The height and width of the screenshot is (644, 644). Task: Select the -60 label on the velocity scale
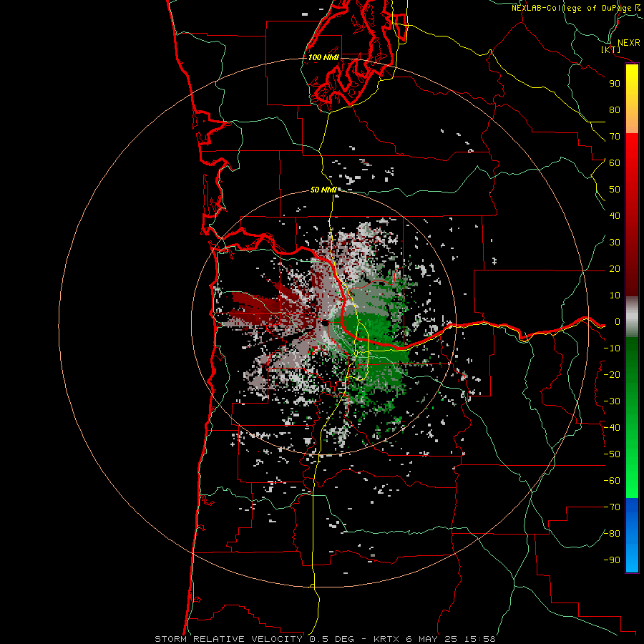[612, 481]
